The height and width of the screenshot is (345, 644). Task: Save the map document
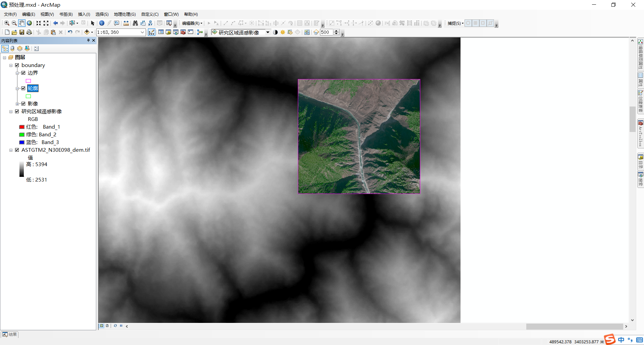[22, 32]
